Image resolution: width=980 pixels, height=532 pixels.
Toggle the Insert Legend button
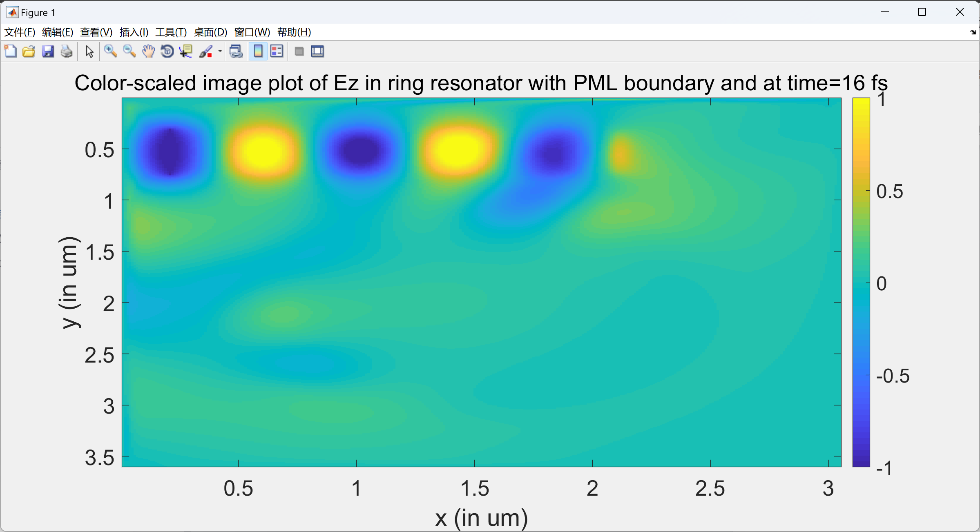(x=277, y=51)
